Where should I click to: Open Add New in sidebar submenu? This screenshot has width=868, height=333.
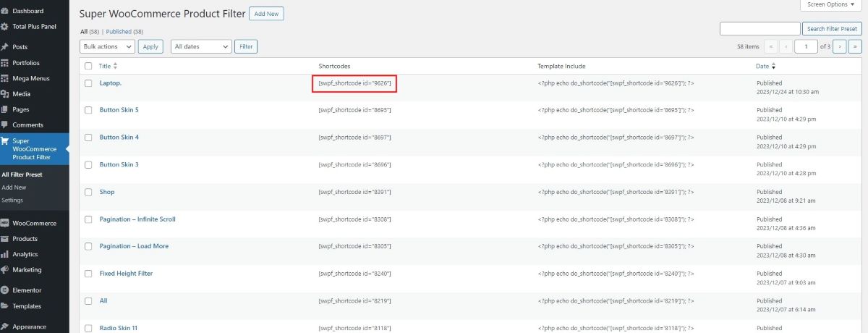14,187
